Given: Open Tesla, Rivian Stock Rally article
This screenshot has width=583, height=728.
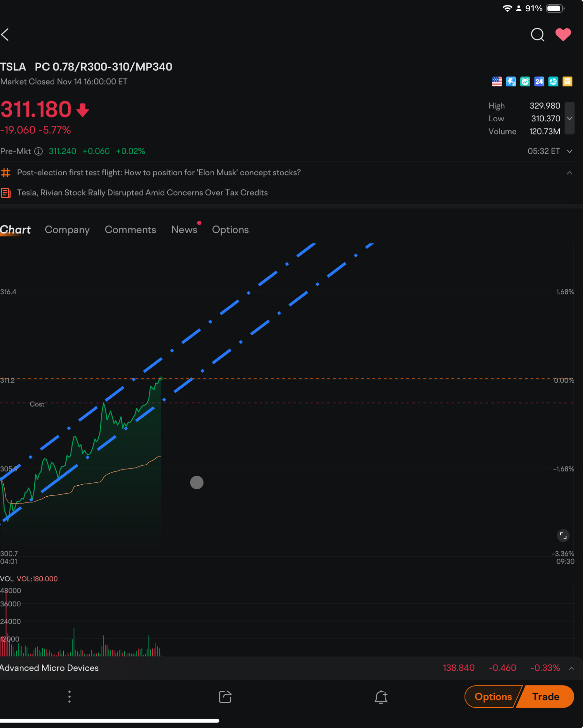Looking at the screenshot, I should click(142, 193).
